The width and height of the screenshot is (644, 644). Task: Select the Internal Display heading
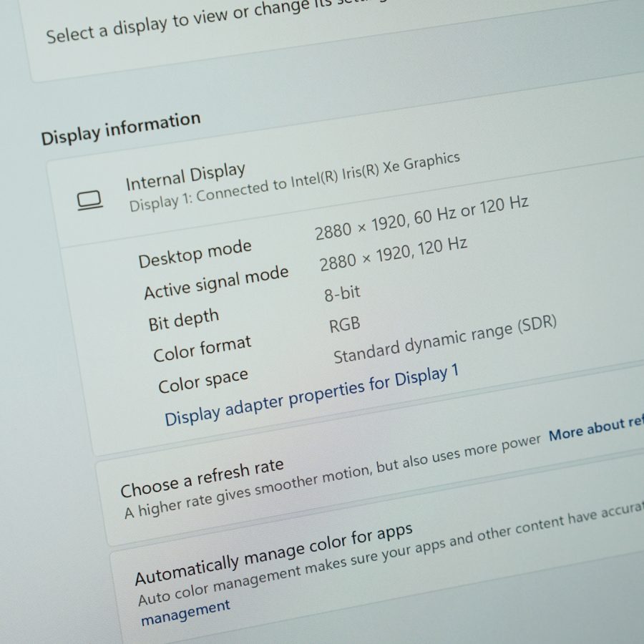185,177
